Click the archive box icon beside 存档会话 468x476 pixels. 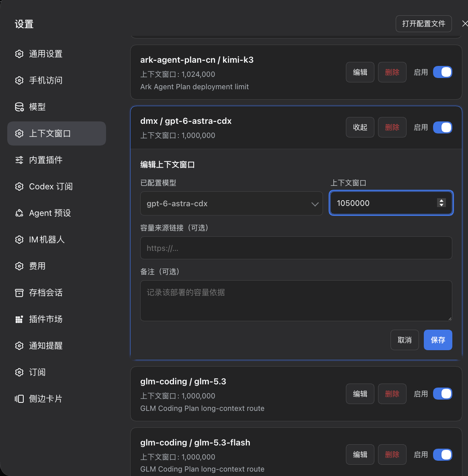(19, 293)
